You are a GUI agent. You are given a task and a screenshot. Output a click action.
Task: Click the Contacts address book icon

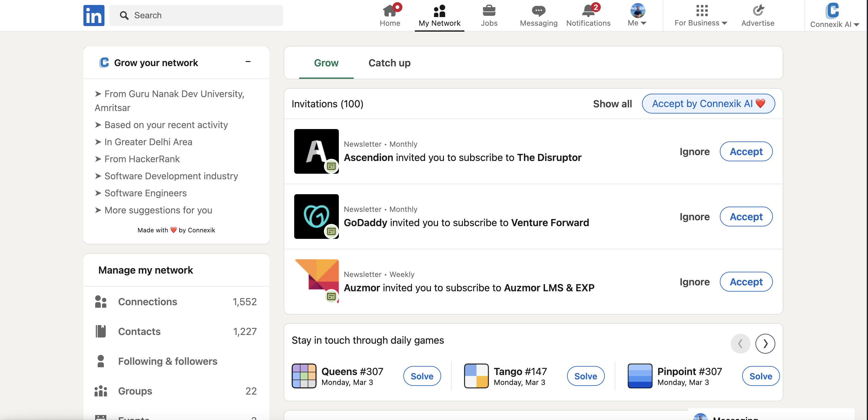point(101,331)
